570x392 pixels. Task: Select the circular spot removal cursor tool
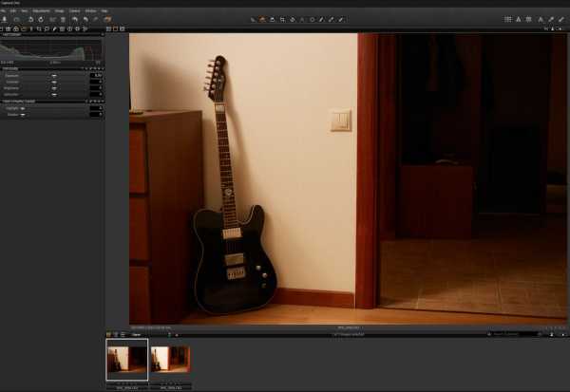point(312,19)
